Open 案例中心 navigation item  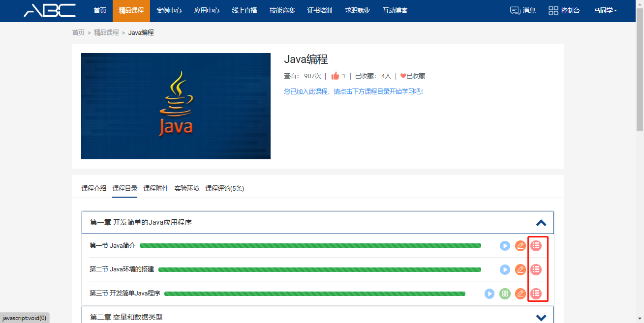tap(169, 10)
